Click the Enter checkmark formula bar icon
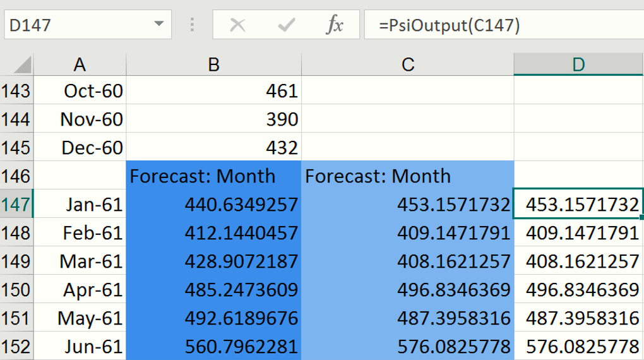Screen dimensions: 644x360 [x=286, y=25]
